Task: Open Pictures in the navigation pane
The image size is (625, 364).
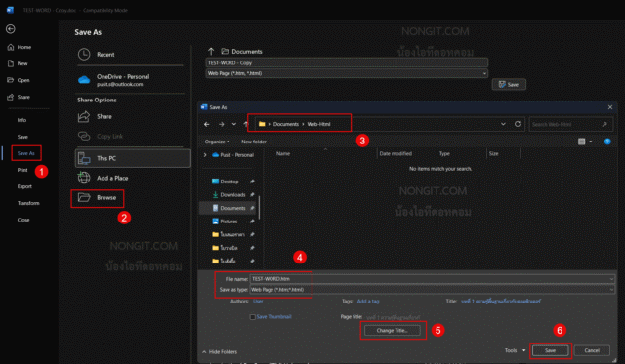Action: tap(225, 222)
